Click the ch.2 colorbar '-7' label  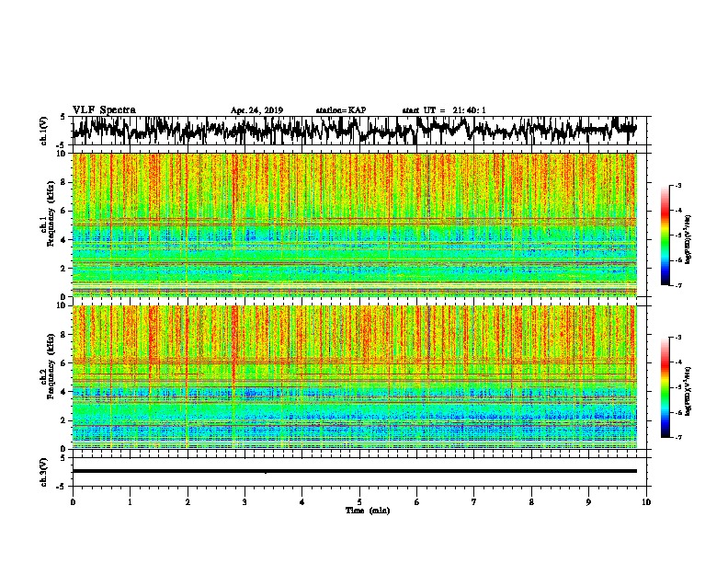tap(677, 437)
